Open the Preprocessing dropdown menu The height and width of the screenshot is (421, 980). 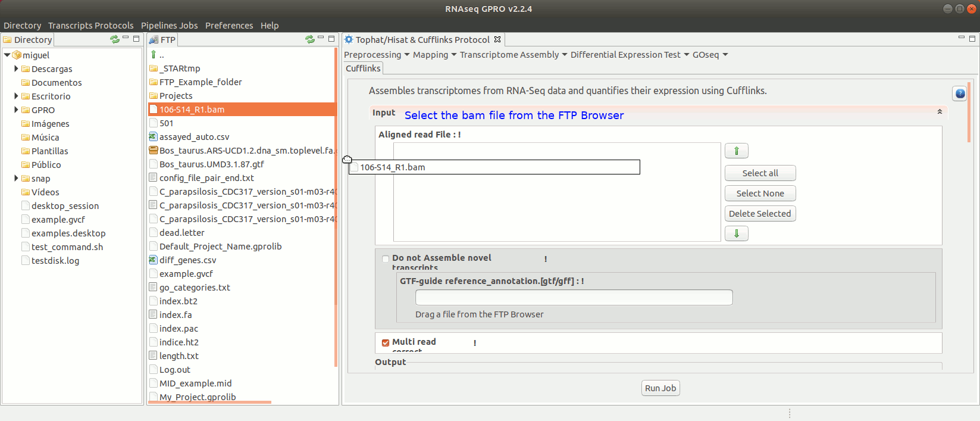376,55
